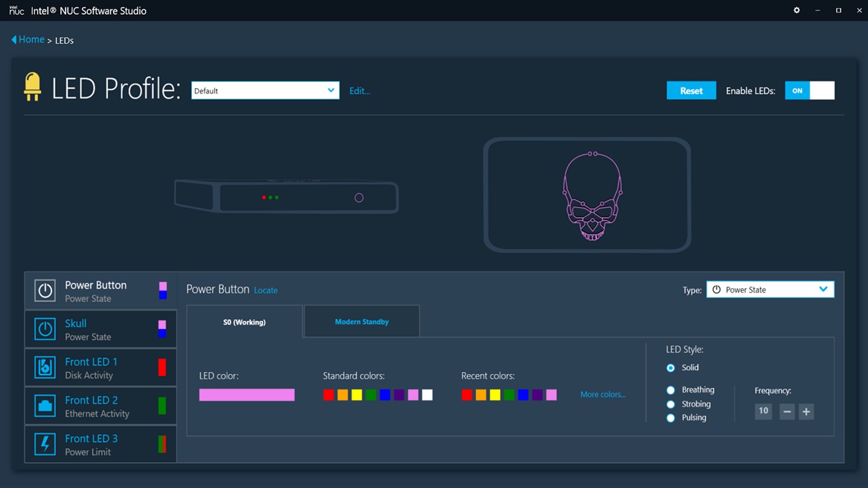
Task: Click the Power Button icon in sidebar
Action: (x=45, y=291)
